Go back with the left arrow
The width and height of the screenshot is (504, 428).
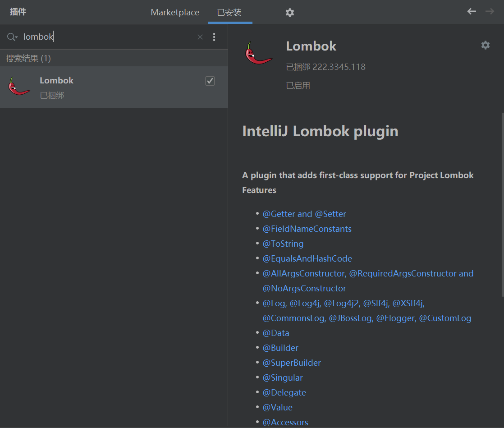coord(472,11)
